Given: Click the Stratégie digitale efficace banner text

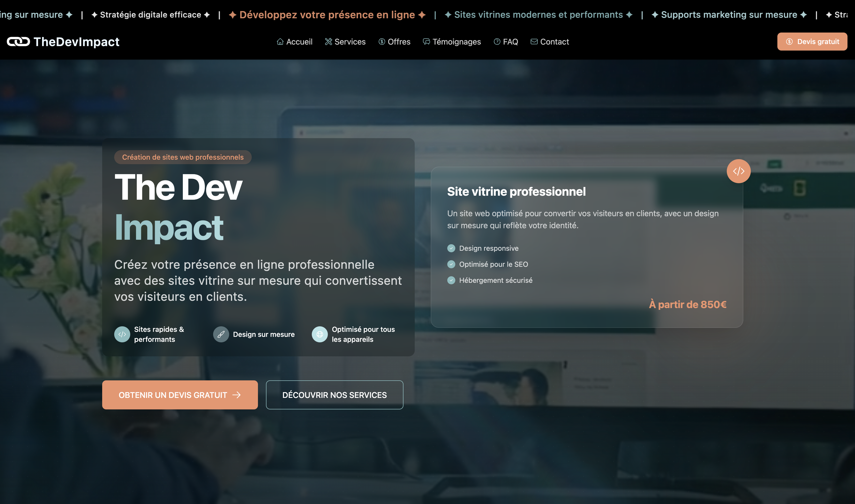Looking at the screenshot, I should (x=151, y=15).
